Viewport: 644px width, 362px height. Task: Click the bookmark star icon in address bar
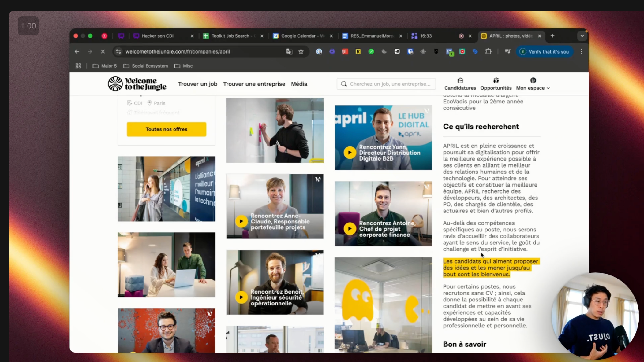click(x=301, y=52)
